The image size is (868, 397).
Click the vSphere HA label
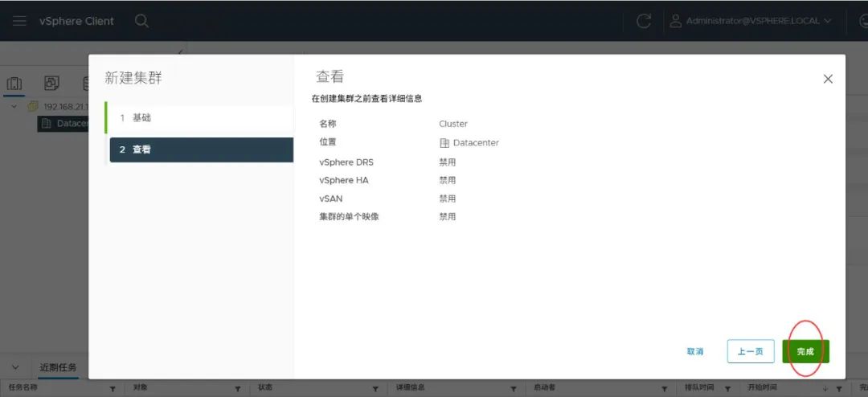tap(344, 181)
